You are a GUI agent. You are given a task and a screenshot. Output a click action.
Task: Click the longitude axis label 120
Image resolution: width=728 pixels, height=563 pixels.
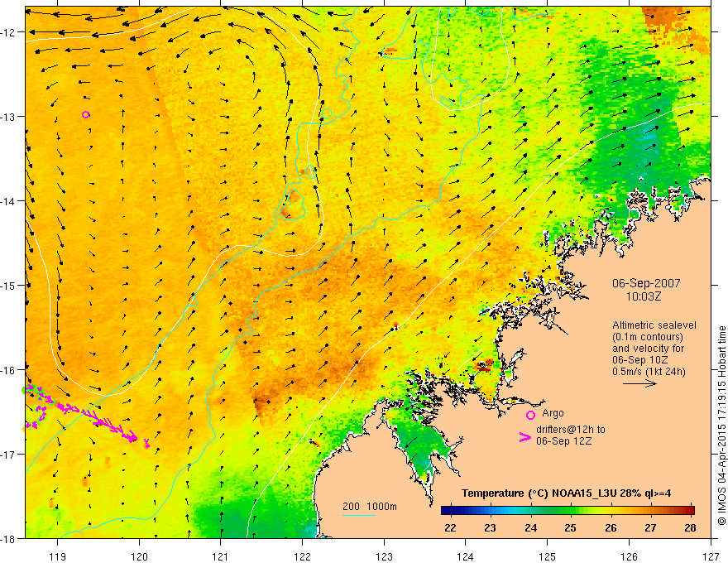click(139, 556)
